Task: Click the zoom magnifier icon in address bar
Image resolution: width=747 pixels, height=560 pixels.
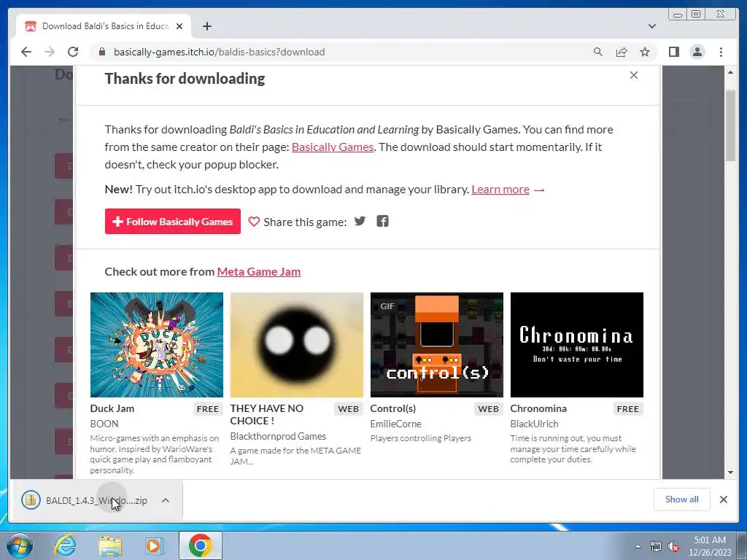Action: (x=598, y=52)
